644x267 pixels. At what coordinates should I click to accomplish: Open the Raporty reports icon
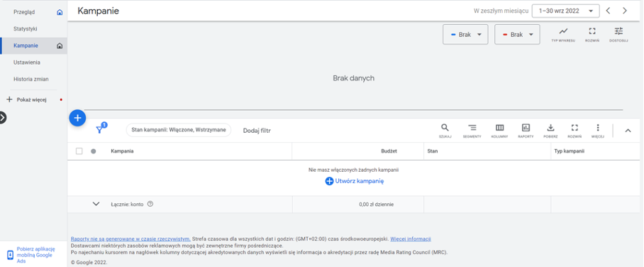(x=526, y=128)
